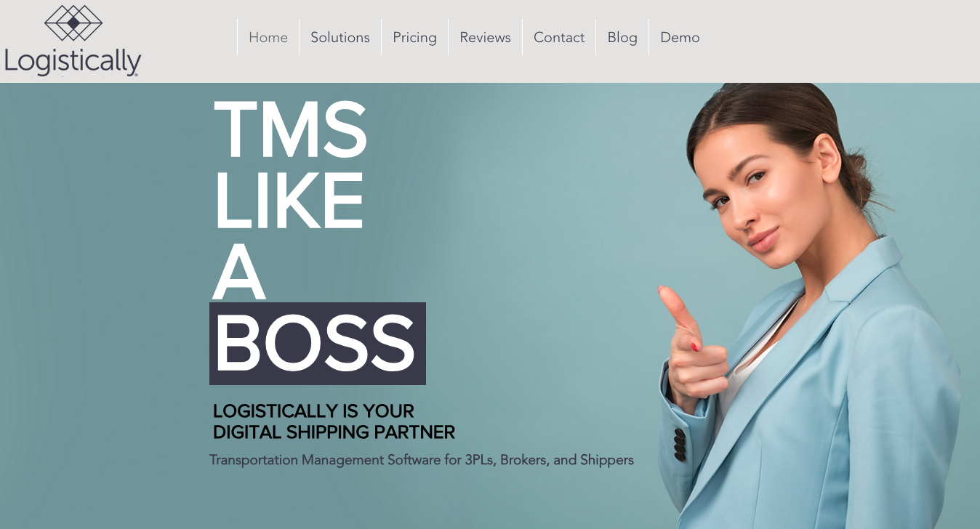Open the Solutions menu item
The width and height of the screenshot is (980, 529).
tap(340, 37)
